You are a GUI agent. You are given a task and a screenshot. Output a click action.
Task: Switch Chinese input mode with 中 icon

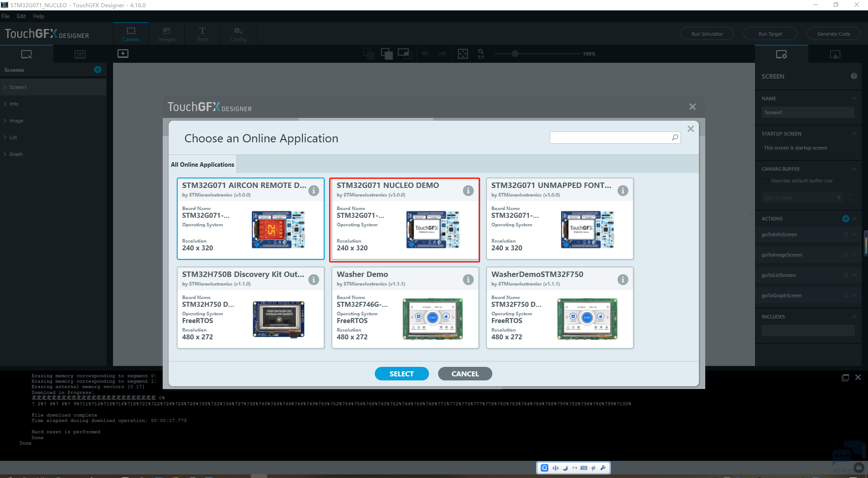556,468
